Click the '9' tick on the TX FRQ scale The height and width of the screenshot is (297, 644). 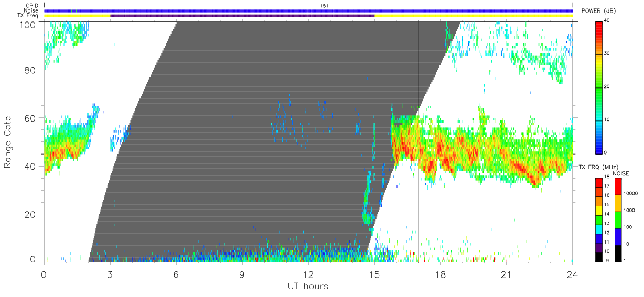click(606, 260)
